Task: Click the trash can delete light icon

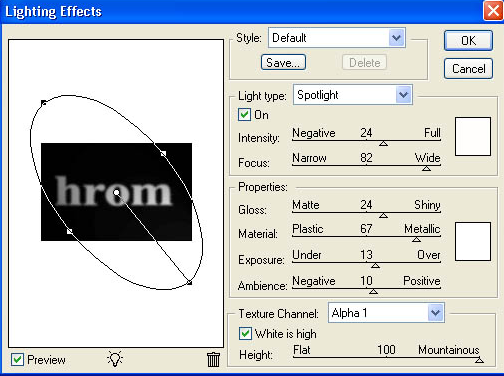Action: coord(213,359)
